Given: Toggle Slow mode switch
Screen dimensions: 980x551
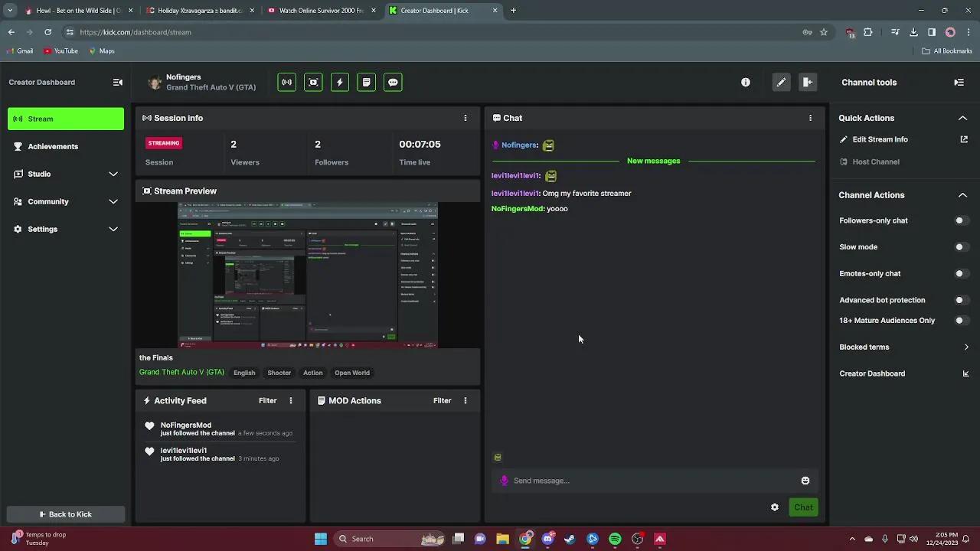Looking at the screenshot, I should click(x=962, y=247).
